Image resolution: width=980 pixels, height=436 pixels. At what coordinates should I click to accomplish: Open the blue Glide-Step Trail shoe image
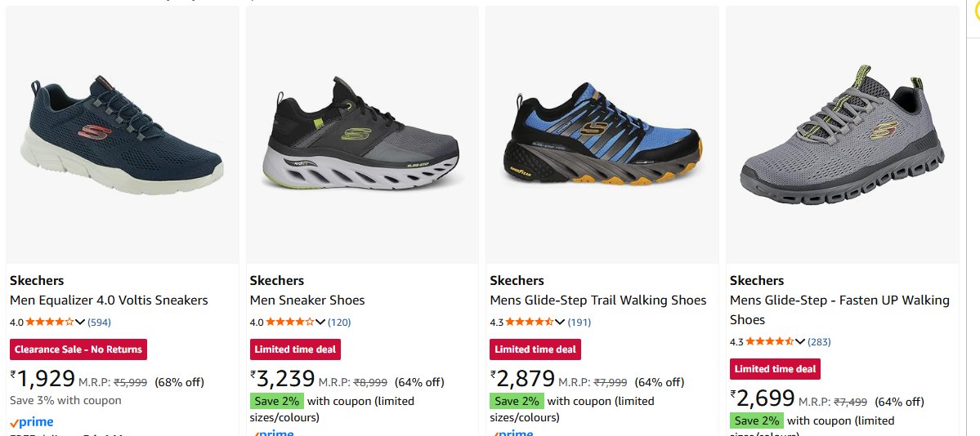click(x=602, y=136)
